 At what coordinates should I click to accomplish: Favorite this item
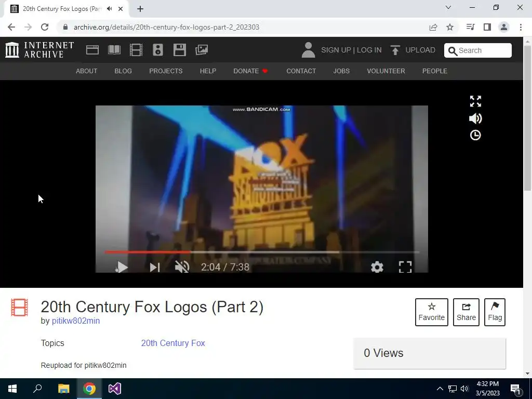[x=432, y=312]
